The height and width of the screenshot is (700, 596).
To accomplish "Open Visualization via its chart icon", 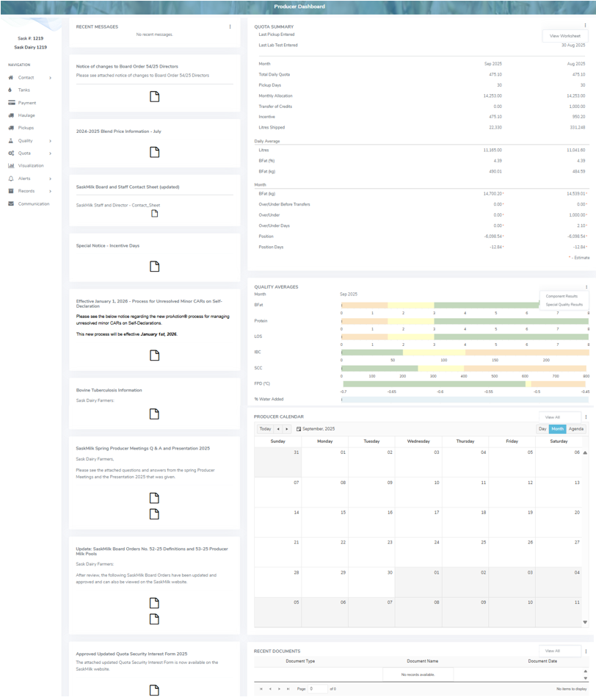I will coord(11,165).
